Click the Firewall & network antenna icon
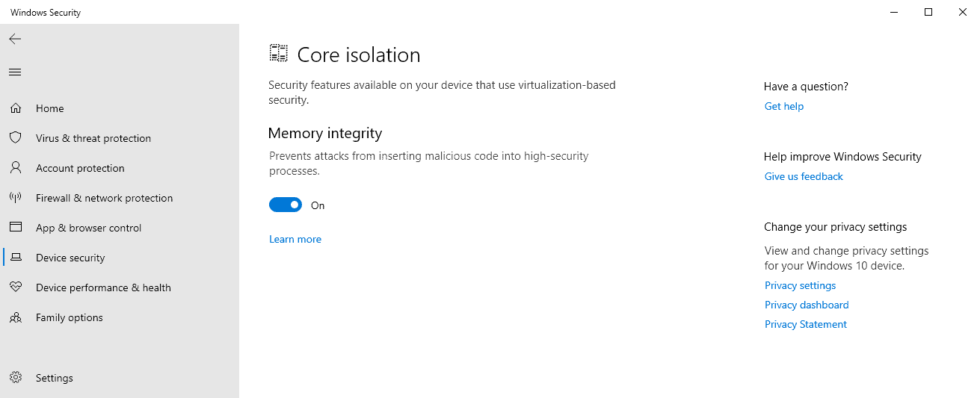Screen dimensions: 980x398 [15, 198]
